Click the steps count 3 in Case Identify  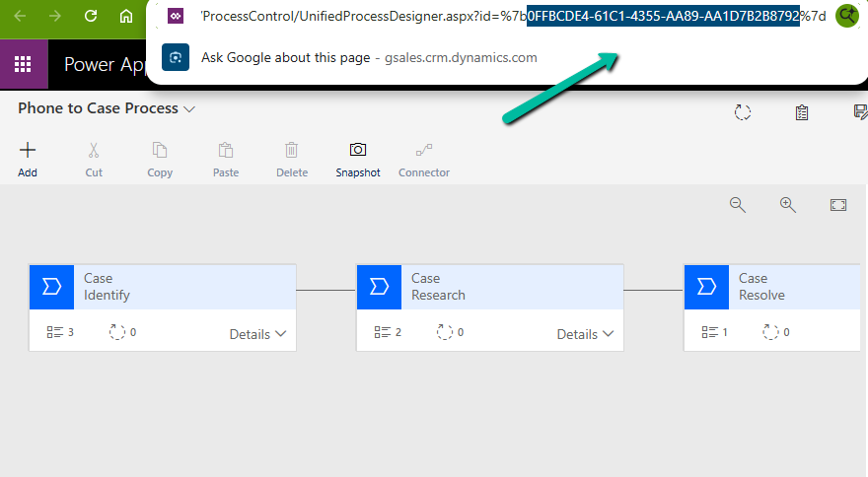[60, 332]
